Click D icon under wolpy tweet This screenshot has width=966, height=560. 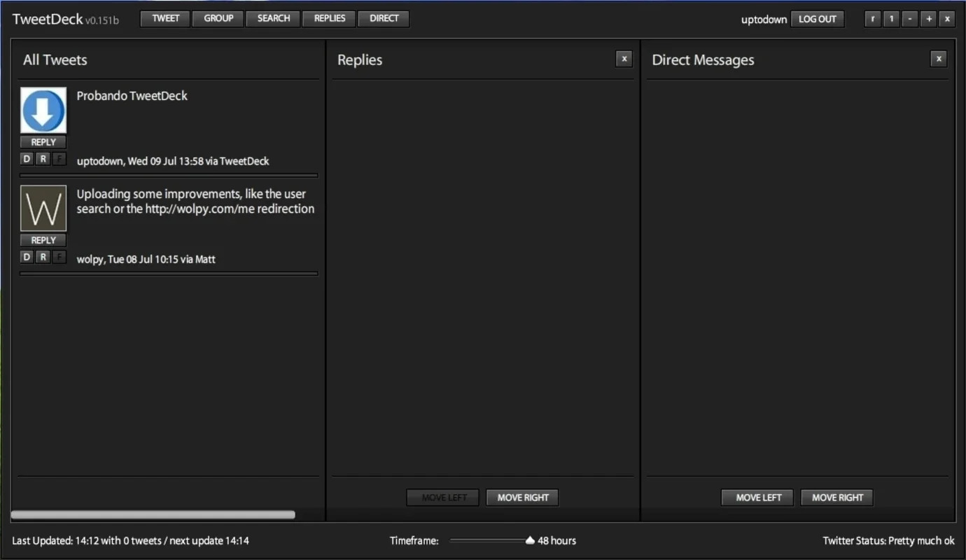pos(27,257)
